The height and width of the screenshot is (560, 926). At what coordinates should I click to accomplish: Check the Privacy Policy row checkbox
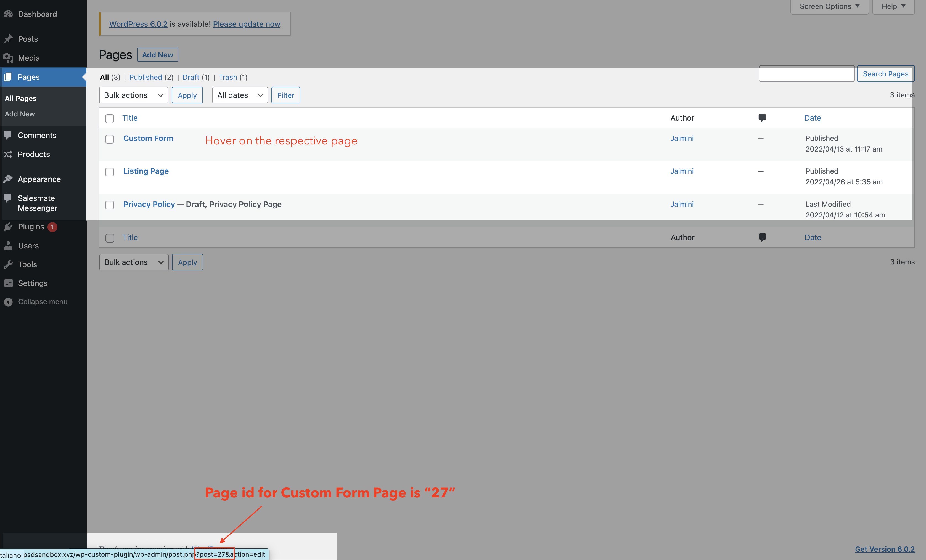pyautogui.click(x=110, y=205)
